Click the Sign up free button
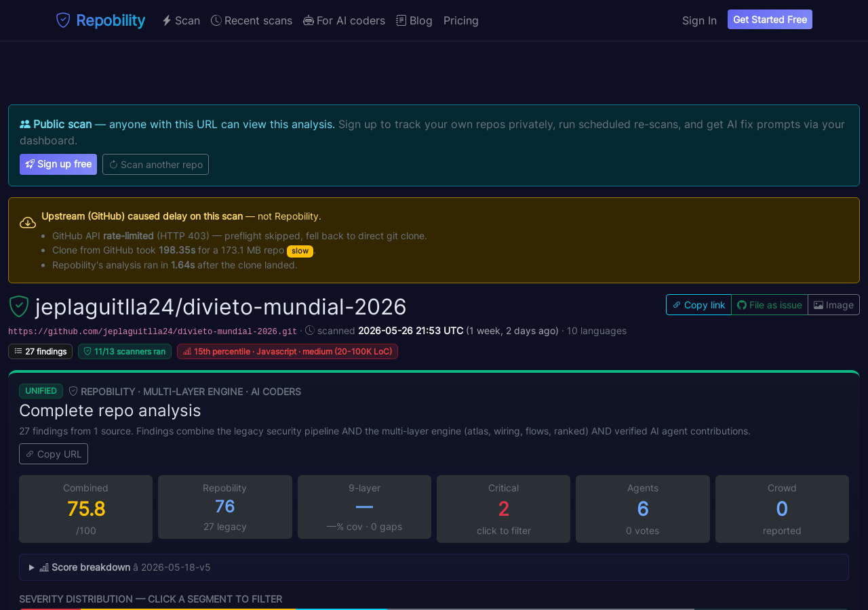The width and height of the screenshot is (868, 610). pos(58,164)
